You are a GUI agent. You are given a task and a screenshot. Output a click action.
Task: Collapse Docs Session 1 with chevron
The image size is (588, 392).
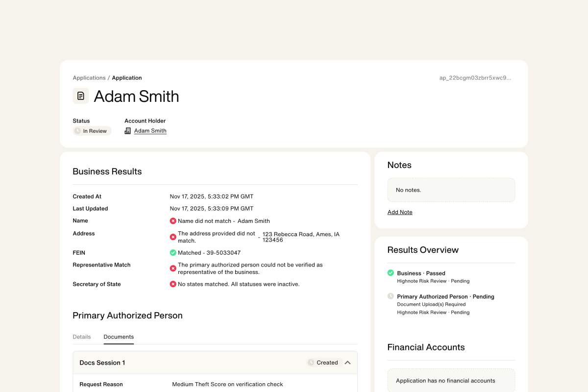(347, 363)
